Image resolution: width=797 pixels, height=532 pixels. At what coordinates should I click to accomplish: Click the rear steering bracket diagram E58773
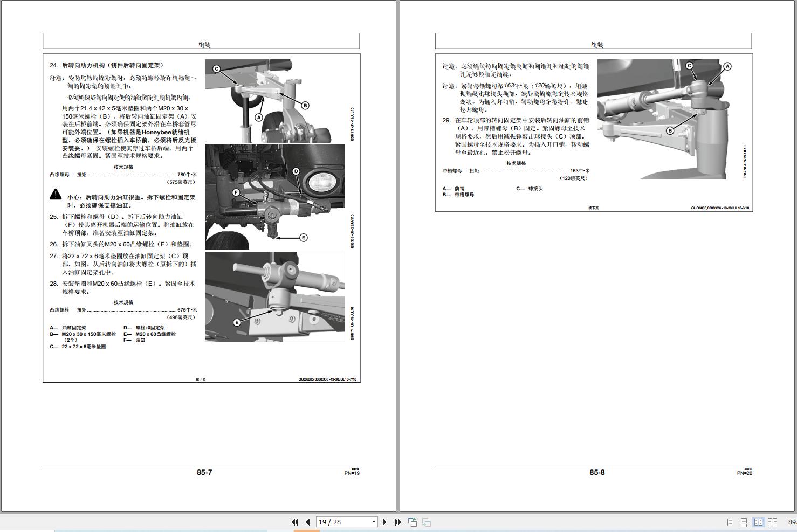275,101
